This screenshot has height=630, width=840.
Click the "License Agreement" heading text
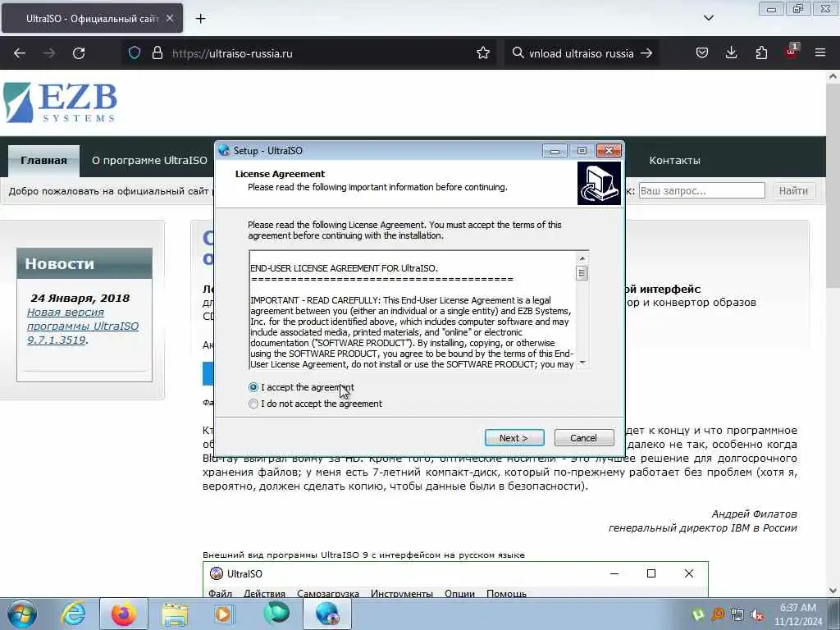[x=280, y=174]
